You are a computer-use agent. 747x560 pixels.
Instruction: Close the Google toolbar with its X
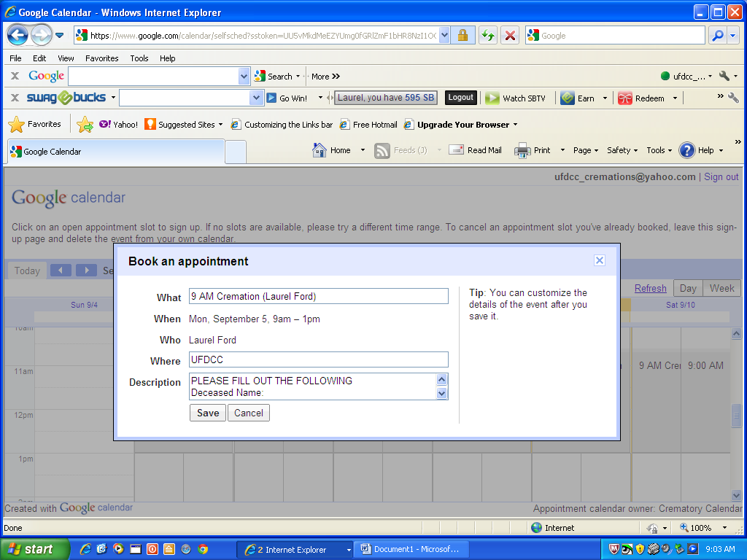(15, 76)
